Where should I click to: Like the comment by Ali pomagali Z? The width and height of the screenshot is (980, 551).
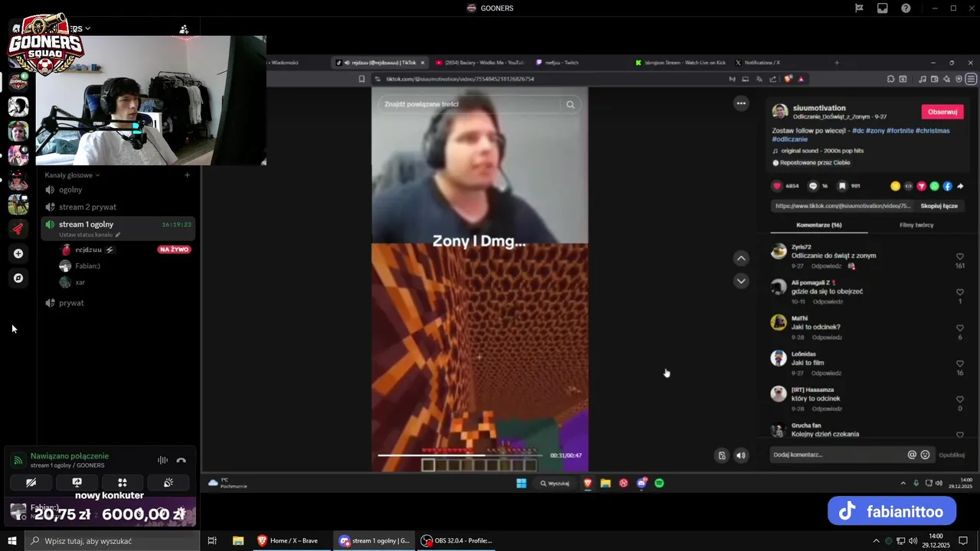point(960,292)
